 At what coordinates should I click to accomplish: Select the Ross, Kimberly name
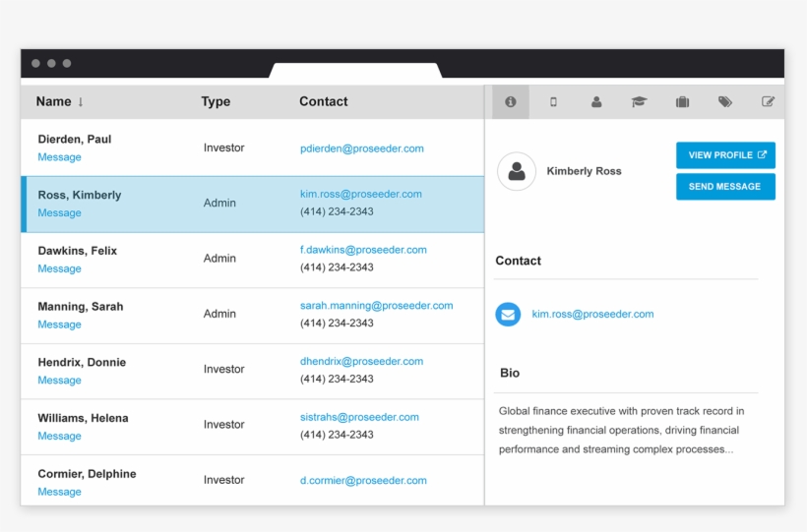80,195
